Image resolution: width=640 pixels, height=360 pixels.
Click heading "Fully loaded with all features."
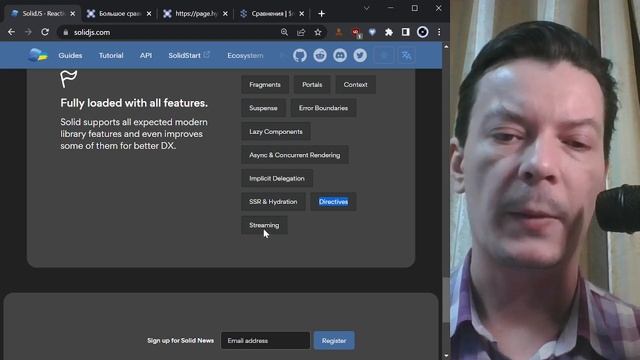coord(134,103)
